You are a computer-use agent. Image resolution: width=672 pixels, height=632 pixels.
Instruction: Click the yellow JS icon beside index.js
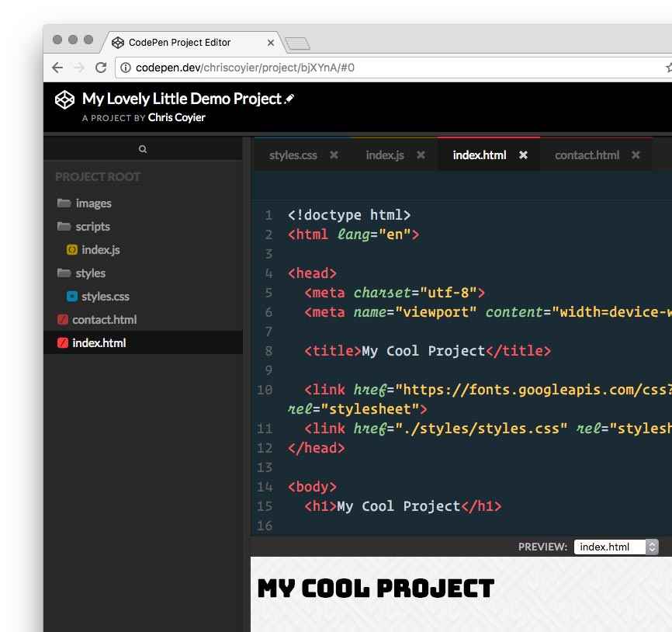71,250
